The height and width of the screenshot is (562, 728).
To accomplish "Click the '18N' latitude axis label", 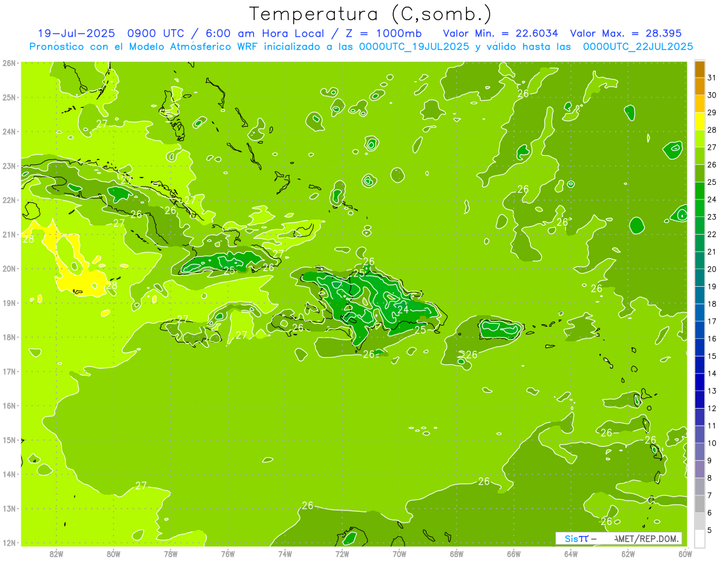I will coord(8,337).
